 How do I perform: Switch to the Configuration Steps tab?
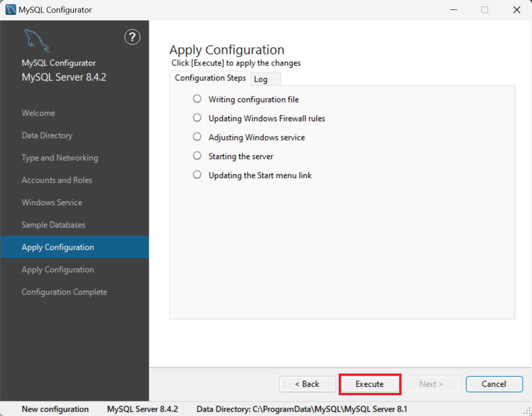coord(210,78)
